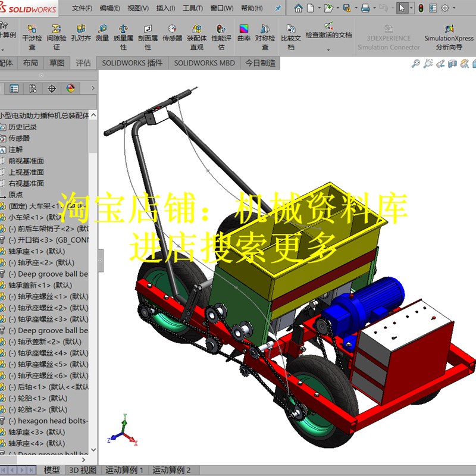
Task: Click the Select cursor tool
Action: pos(402,8)
